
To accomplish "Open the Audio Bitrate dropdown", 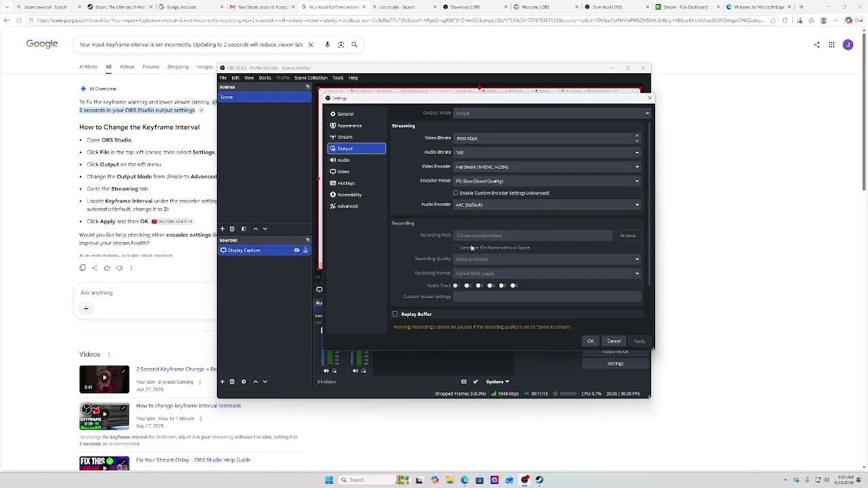I will point(547,152).
